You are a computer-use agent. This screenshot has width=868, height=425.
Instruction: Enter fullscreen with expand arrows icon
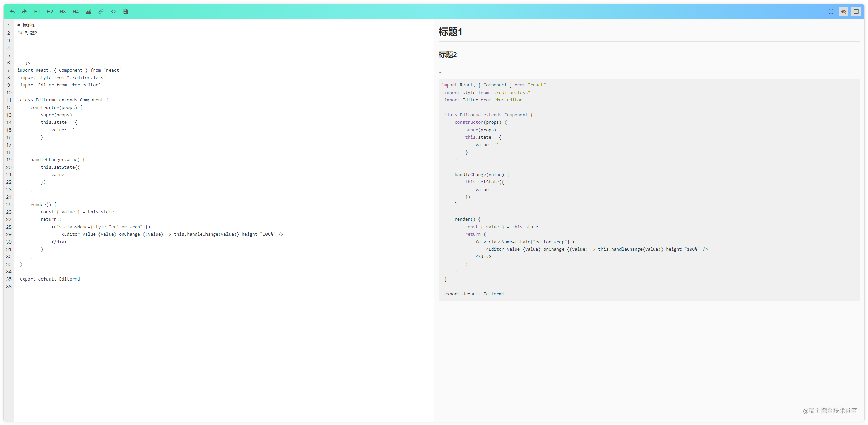(831, 12)
